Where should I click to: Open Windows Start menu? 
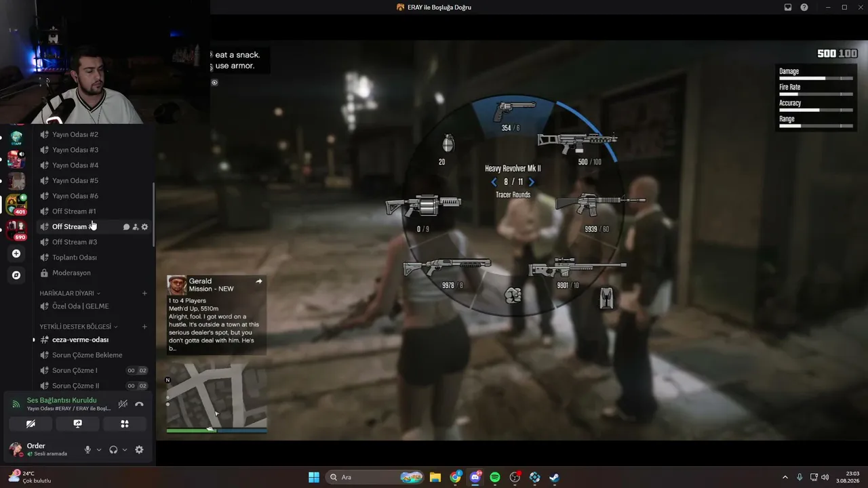click(314, 477)
